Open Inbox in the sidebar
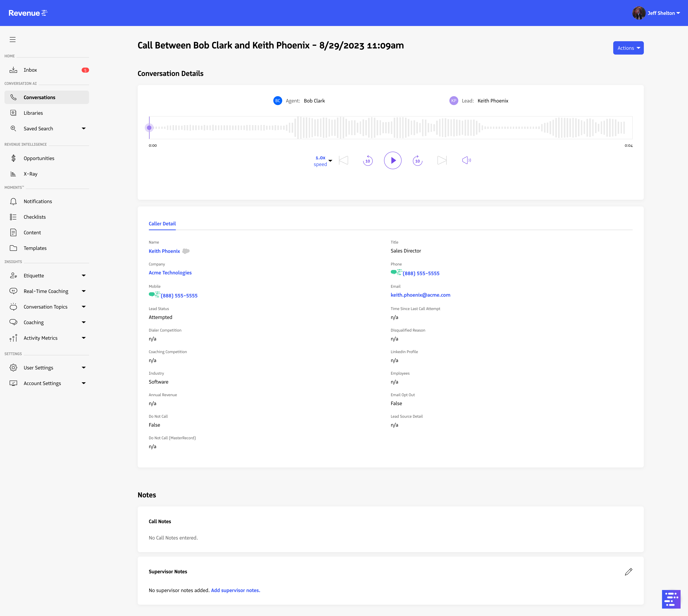 pos(30,70)
